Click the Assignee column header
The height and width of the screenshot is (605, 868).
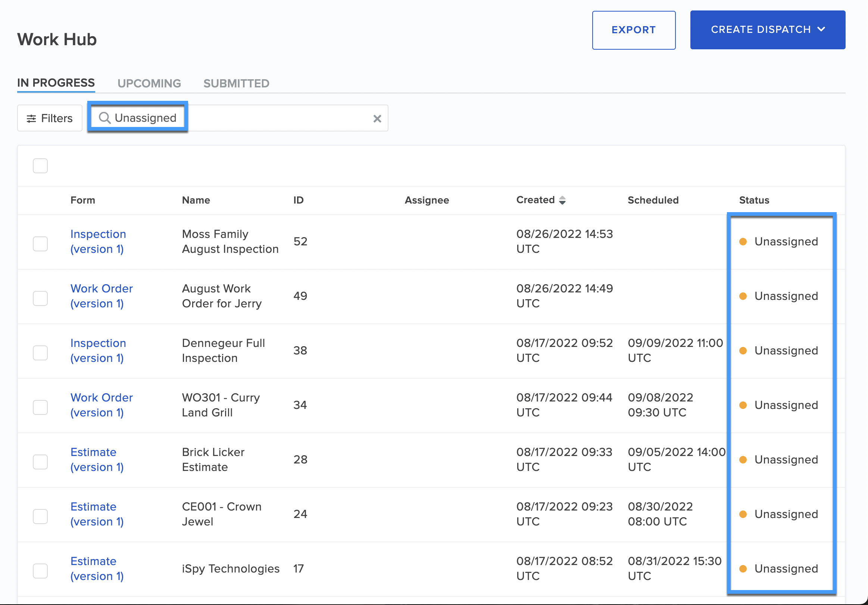pyautogui.click(x=427, y=200)
